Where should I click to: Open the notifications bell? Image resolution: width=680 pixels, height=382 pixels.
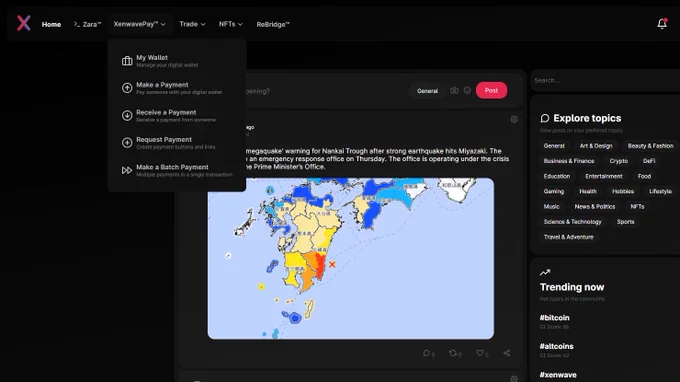662,23
